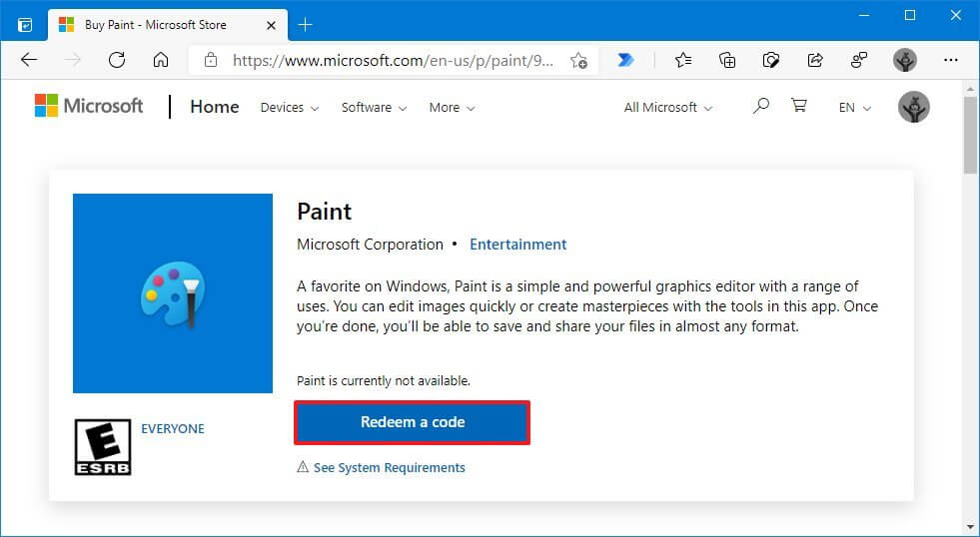The image size is (980, 537).
Task: Click the ESRB Everyone rating badge
Action: click(x=103, y=447)
